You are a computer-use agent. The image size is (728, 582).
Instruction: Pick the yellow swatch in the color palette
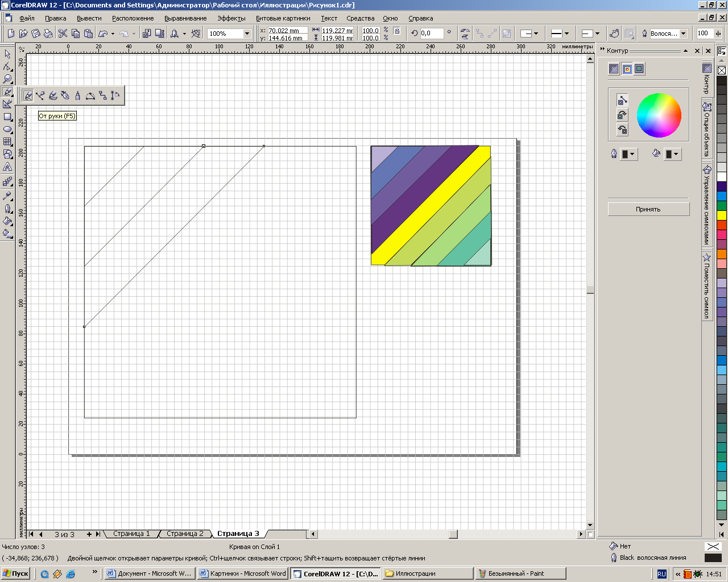722,215
